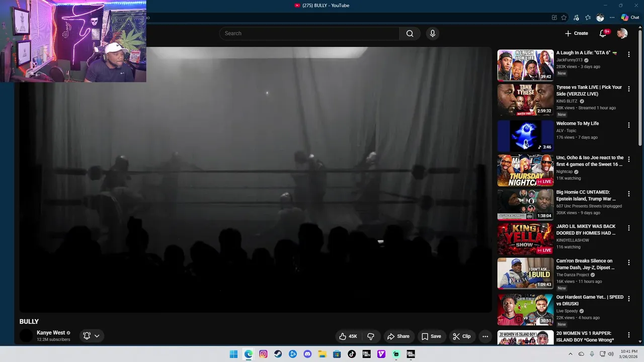Screen dimensions: 644x362
Task: Open File Explorer from the taskbar
Action: (322, 354)
